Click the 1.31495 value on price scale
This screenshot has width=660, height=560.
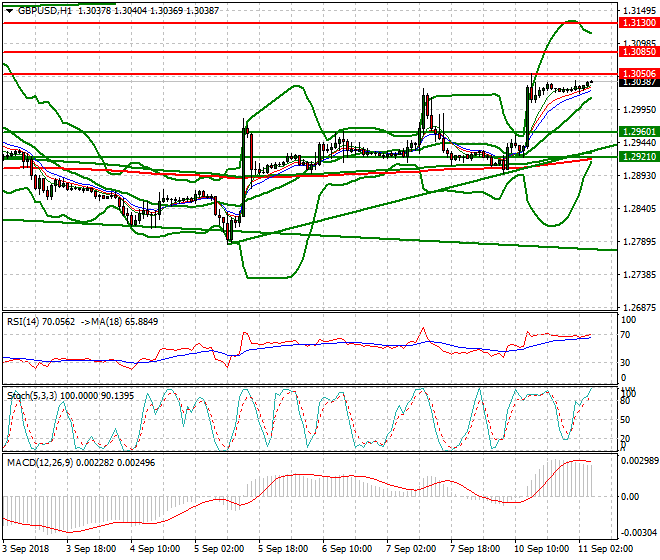(x=636, y=12)
